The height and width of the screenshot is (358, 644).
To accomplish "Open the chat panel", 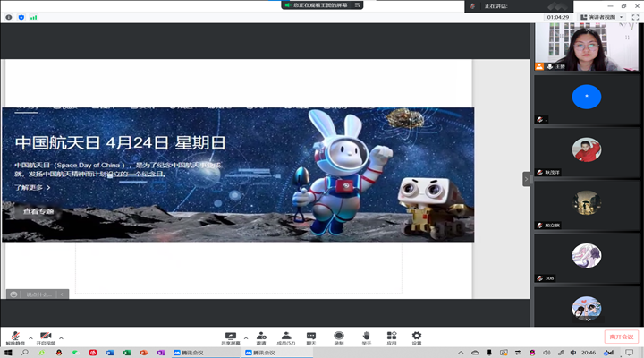I will [x=311, y=336].
